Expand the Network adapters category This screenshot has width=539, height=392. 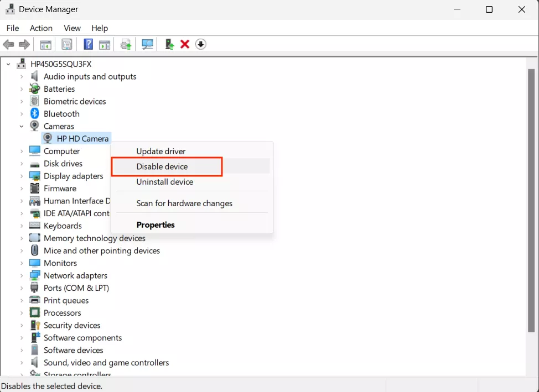pyautogui.click(x=22, y=275)
